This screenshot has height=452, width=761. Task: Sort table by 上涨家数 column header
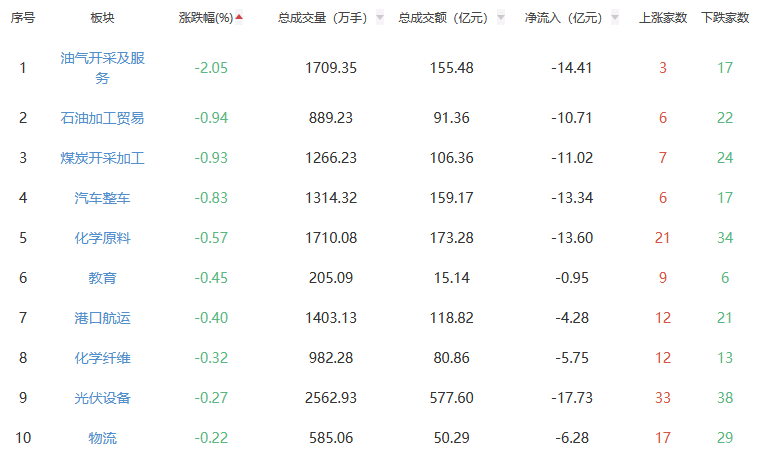(662, 18)
